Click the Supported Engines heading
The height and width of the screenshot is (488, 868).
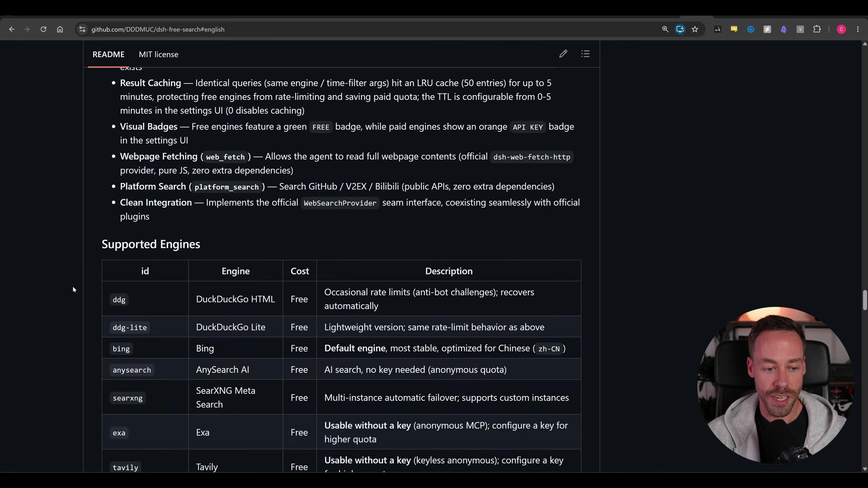coord(151,244)
